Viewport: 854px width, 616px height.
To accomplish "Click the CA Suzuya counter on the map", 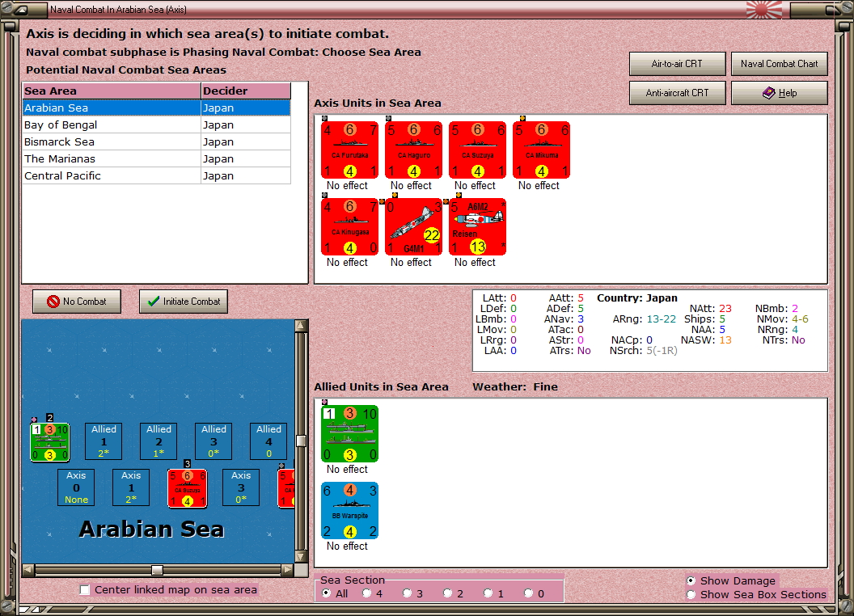I will point(188,488).
